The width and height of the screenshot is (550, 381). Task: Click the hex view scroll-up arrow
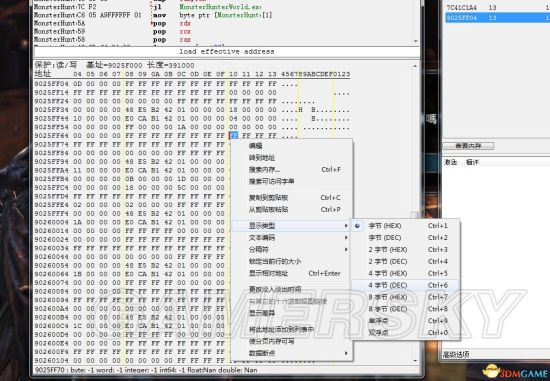(416, 66)
